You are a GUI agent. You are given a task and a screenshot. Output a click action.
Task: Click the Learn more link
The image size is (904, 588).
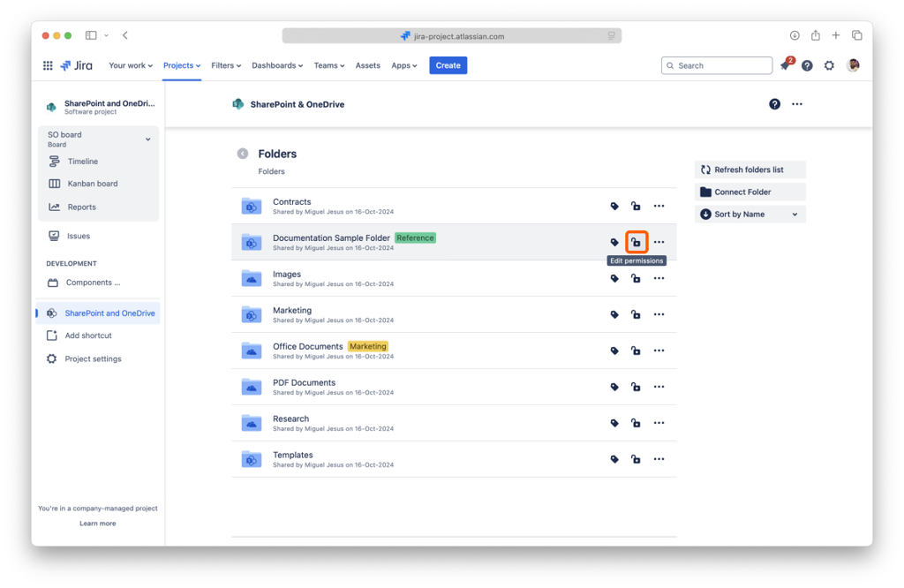(x=97, y=524)
